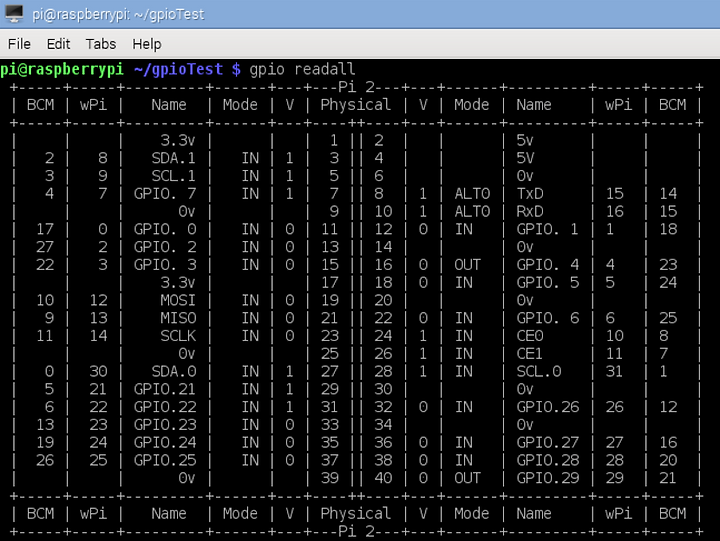The width and height of the screenshot is (720, 541).
Task: Click the 'OUT' mode in GPIO. 4 row
Action: (x=467, y=265)
